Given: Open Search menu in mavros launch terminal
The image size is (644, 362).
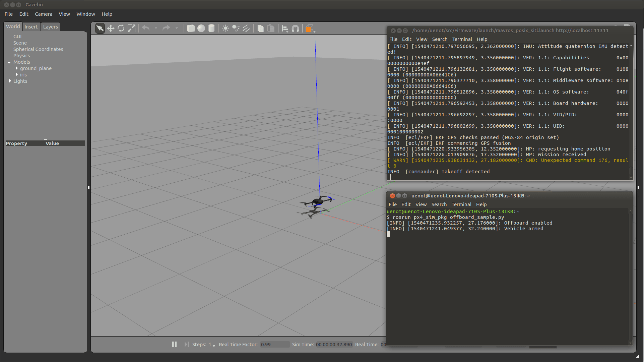Looking at the screenshot, I should pos(440,39).
